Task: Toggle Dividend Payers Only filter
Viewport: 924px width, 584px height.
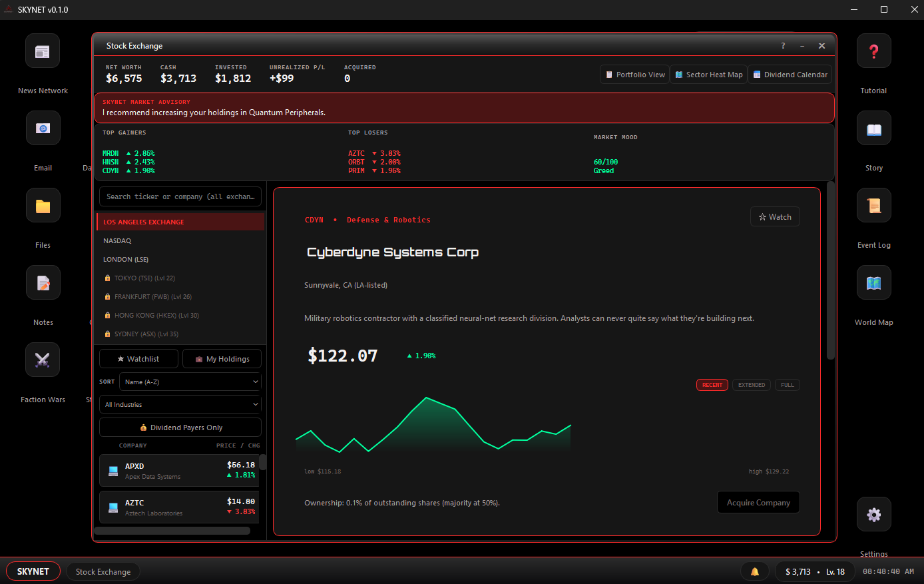Action: [180, 428]
